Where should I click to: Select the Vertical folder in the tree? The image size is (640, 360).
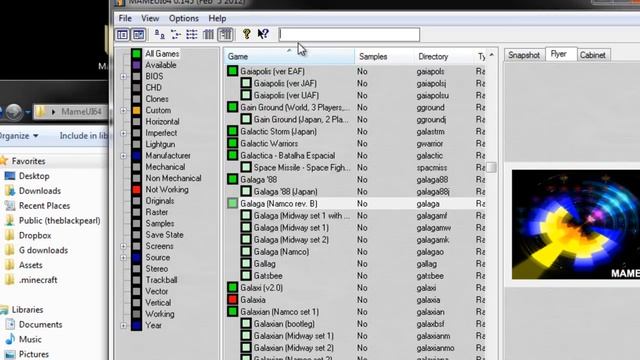pyautogui.click(x=158, y=302)
